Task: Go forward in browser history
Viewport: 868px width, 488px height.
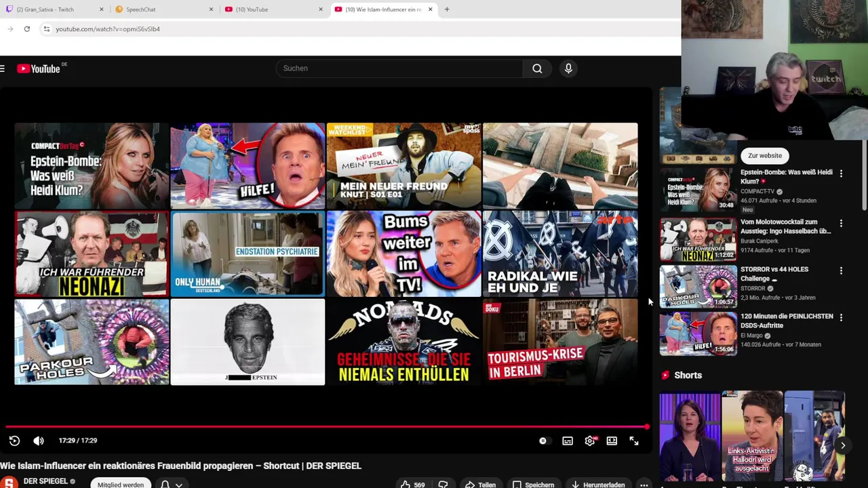Action: 10,29
